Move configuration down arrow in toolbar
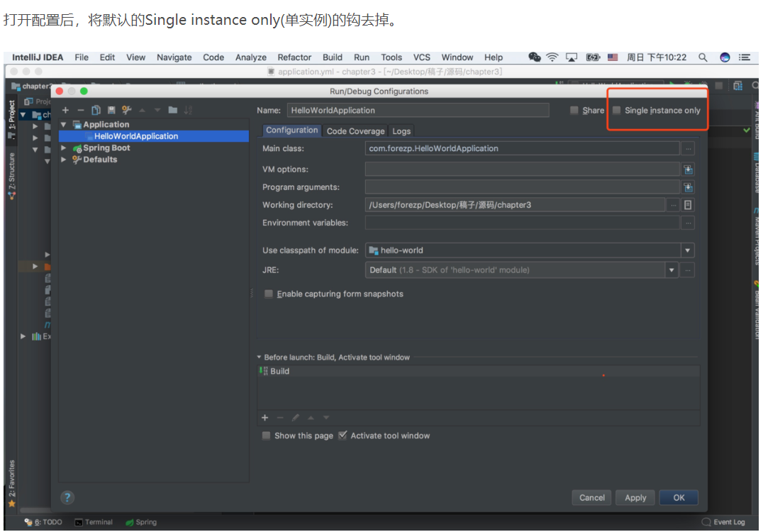The width and height of the screenshot is (763, 532). click(157, 110)
